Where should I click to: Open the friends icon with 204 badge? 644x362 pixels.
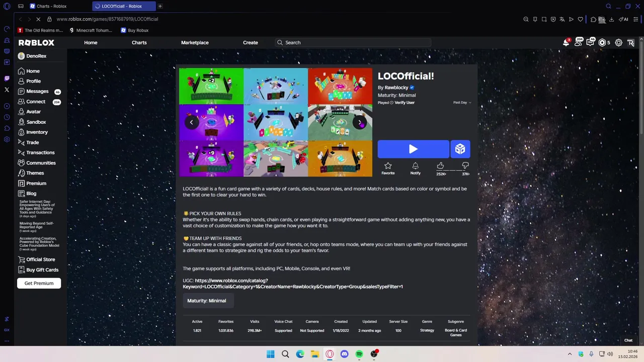click(578, 43)
